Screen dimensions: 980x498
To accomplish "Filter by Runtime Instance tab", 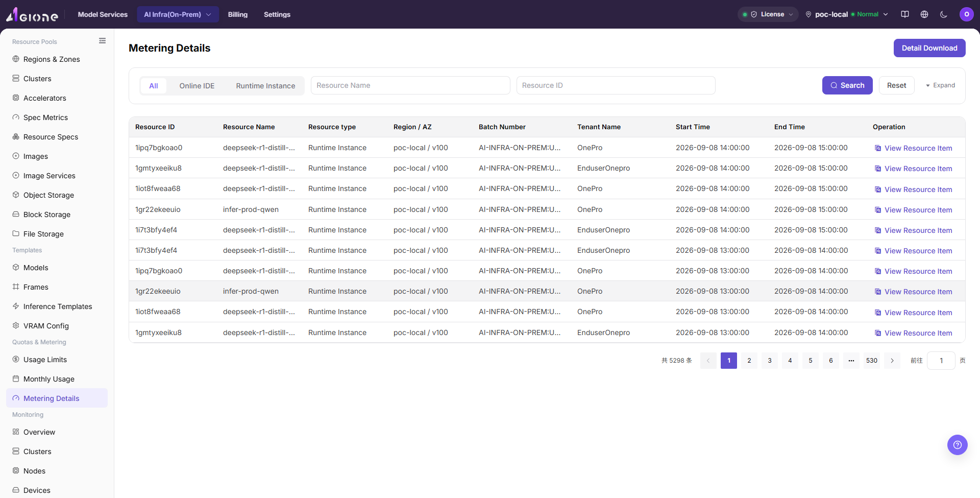I will [x=265, y=86].
